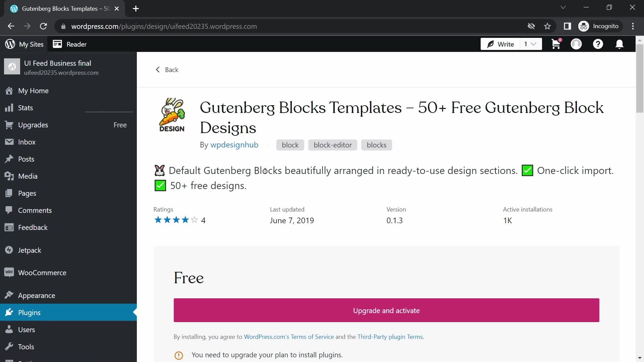Select the block tag filter
The width and height of the screenshot is (644, 362).
290,145
